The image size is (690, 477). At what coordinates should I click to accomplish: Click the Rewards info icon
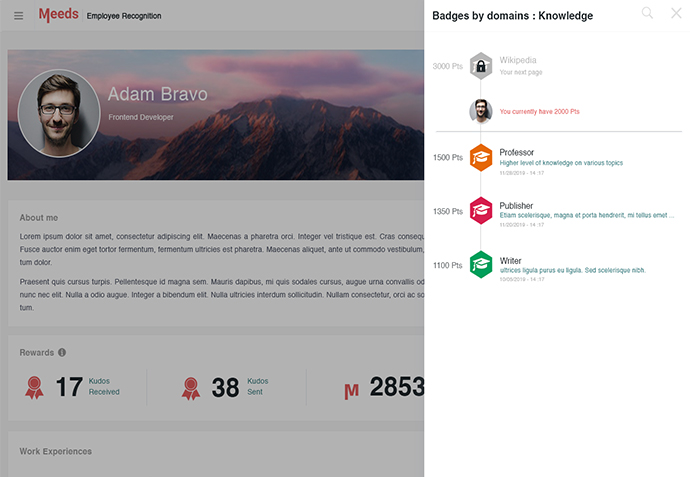(62, 352)
